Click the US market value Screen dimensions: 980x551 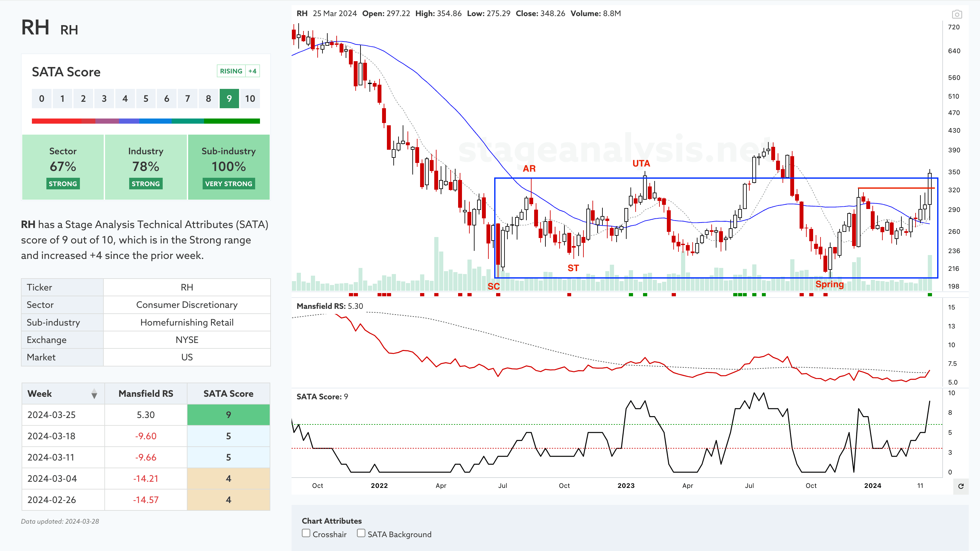[187, 357]
